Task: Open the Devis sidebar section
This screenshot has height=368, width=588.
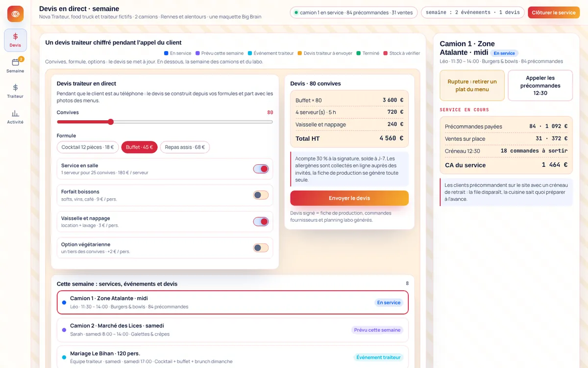Action: pos(15,40)
